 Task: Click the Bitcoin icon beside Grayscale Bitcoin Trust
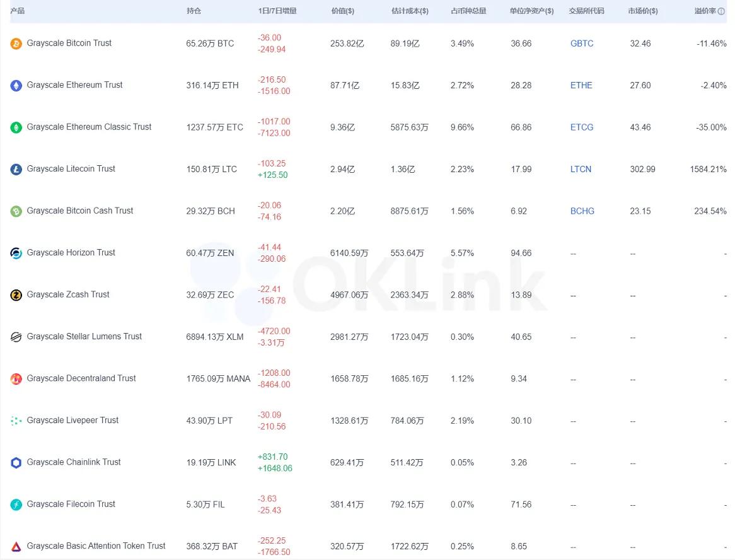[x=16, y=44]
